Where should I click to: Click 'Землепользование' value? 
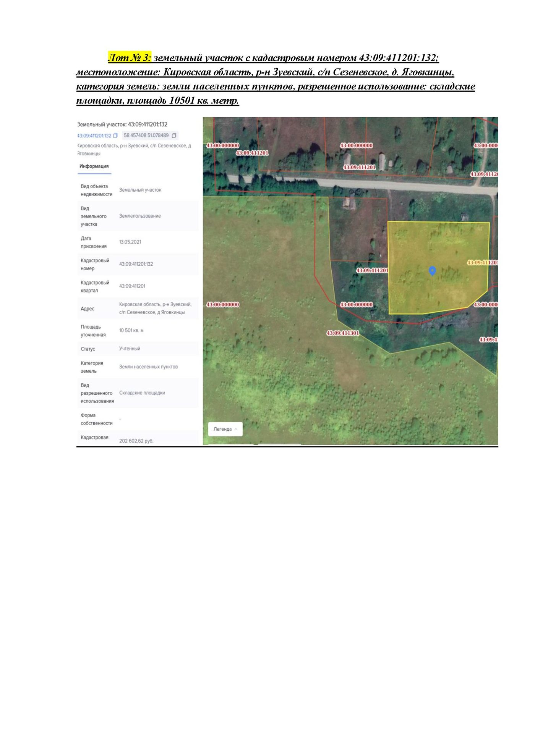(x=140, y=216)
